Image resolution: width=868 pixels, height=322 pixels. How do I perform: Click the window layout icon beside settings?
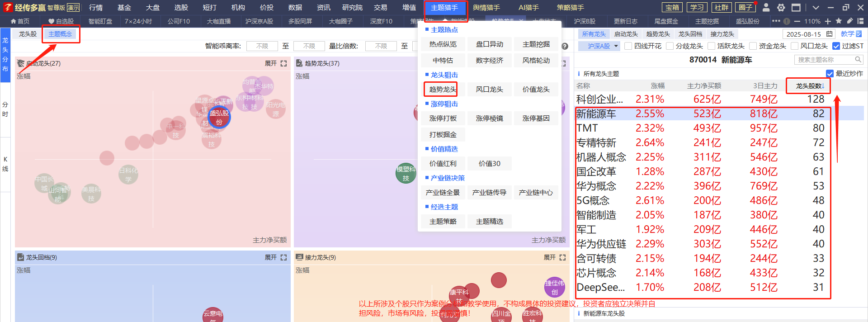796,7
